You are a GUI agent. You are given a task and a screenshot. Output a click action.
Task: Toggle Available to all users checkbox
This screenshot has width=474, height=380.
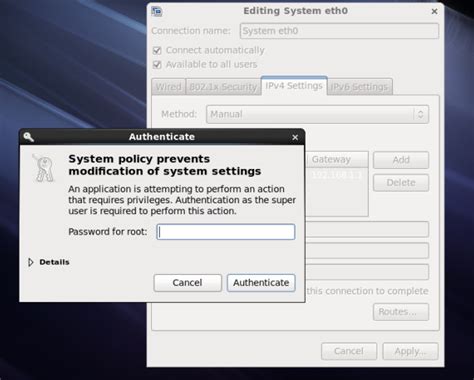[x=157, y=65]
